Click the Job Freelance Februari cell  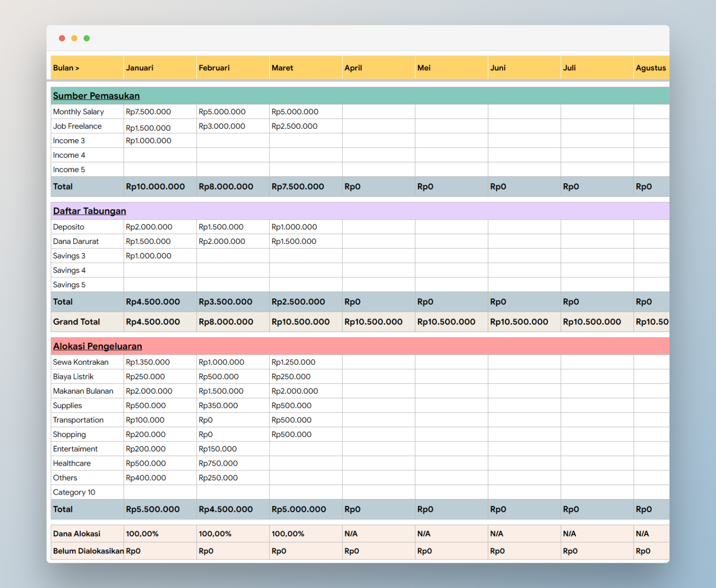tap(222, 126)
